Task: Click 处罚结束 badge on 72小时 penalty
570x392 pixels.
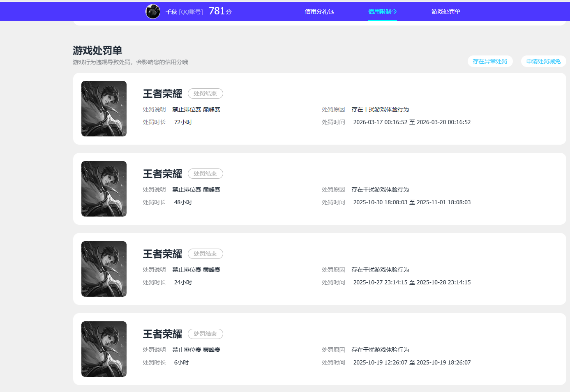Action: [x=205, y=94]
